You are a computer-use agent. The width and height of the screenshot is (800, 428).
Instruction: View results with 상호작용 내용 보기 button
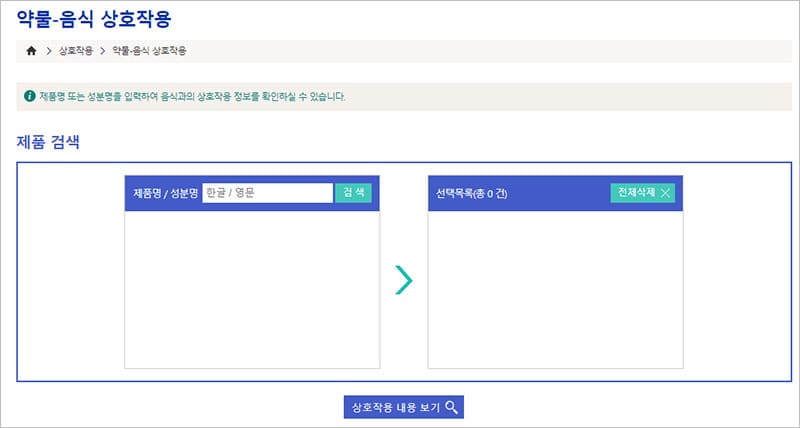tap(403, 407)
